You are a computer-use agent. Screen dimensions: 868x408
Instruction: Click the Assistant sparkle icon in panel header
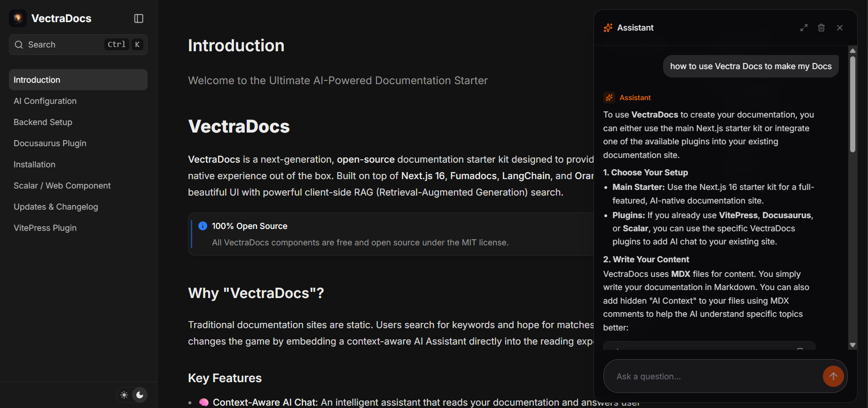[x=608, y=28]
